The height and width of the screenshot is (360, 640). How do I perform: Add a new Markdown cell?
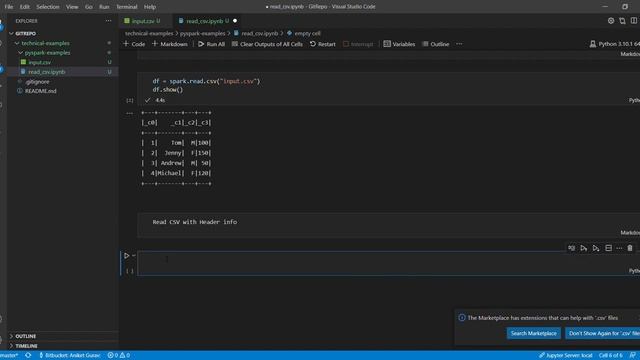tap(170, 44)
